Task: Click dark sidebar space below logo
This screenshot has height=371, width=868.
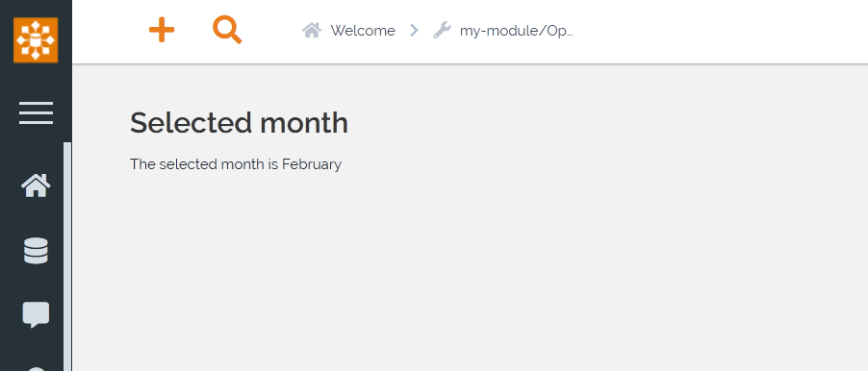Action: (x=36, y=82)
